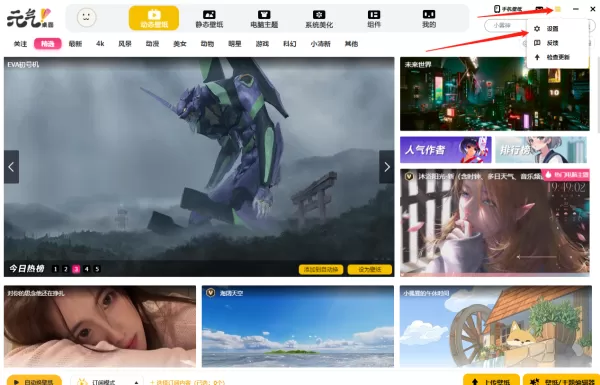The image size is (600, 385).
Task: Select the 明星 celebrities category
Action: click(x=235, y=44)
